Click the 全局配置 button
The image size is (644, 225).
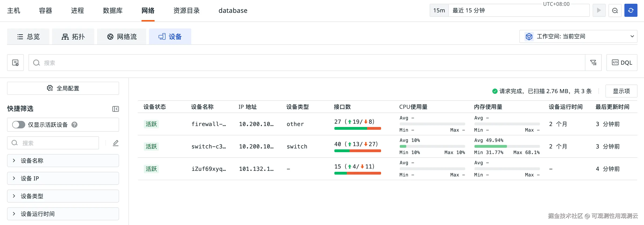tap(63, 88)
